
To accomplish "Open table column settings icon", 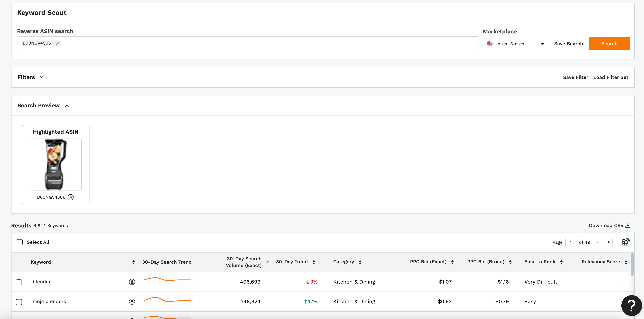I will tap(626, 242).
